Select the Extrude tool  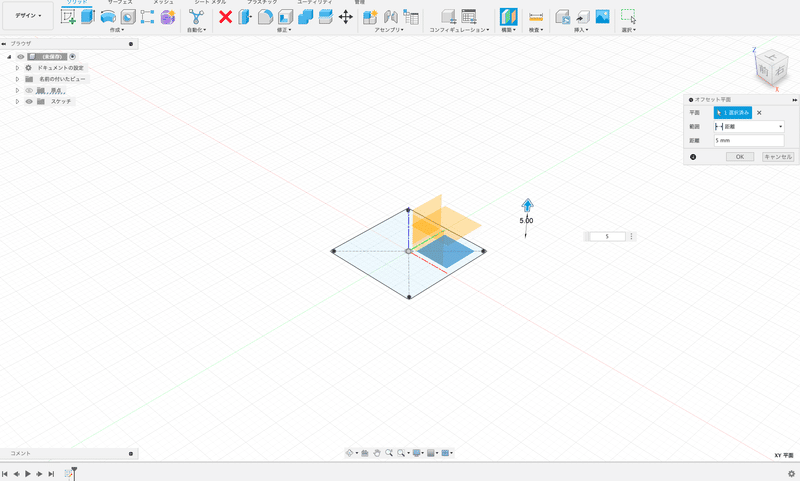[88, 17]
